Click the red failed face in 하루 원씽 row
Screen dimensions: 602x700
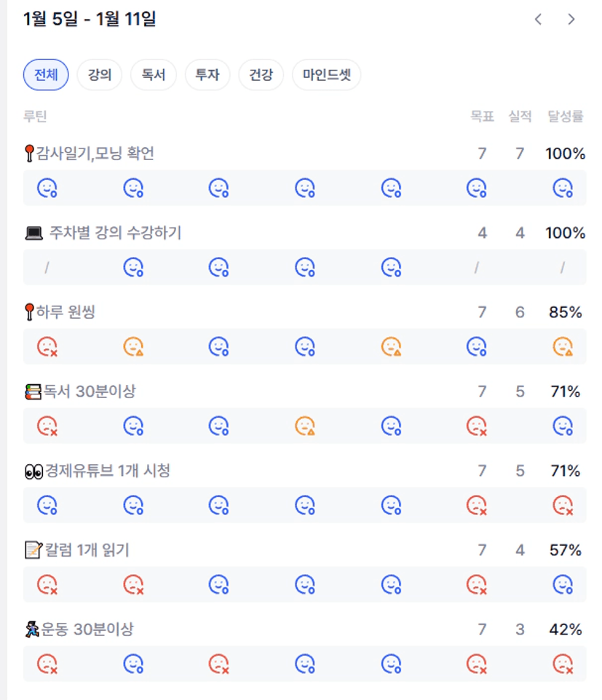(x=47, y=346)
